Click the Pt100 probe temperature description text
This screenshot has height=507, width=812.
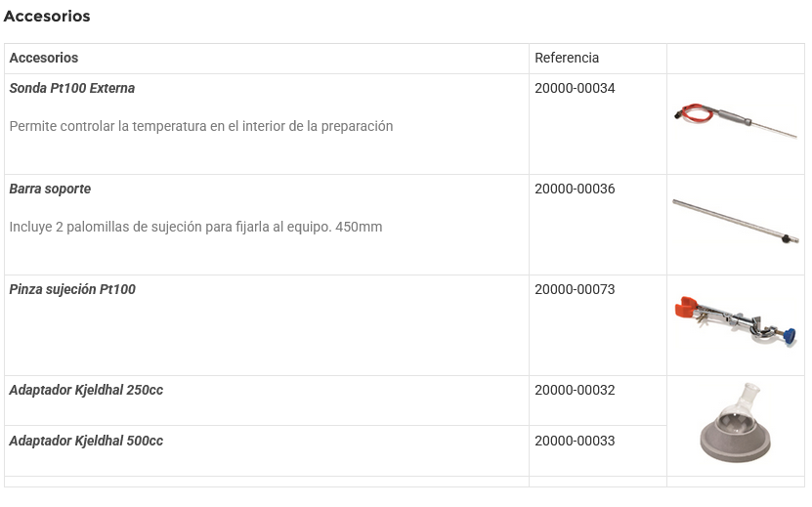tap(201, 126)
